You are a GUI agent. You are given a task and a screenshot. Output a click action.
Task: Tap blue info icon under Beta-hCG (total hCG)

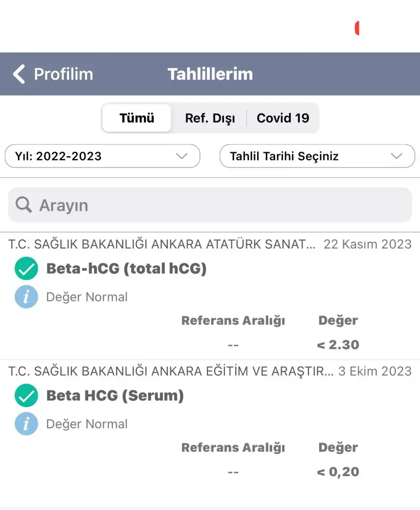coord(26,297)
